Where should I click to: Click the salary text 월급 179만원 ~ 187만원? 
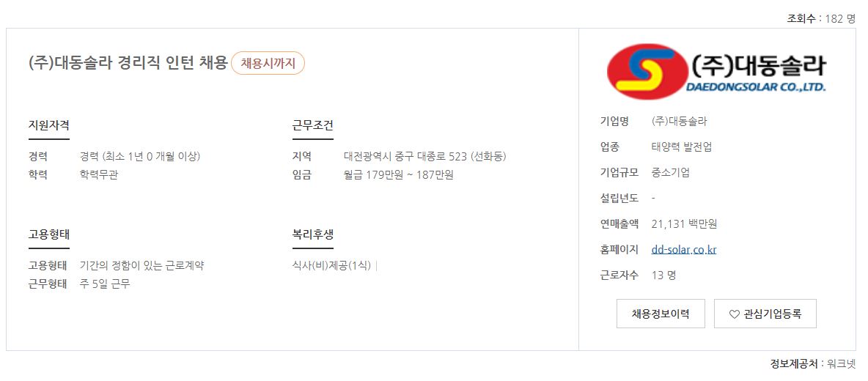pyautogui.click(x=399, y=175)
